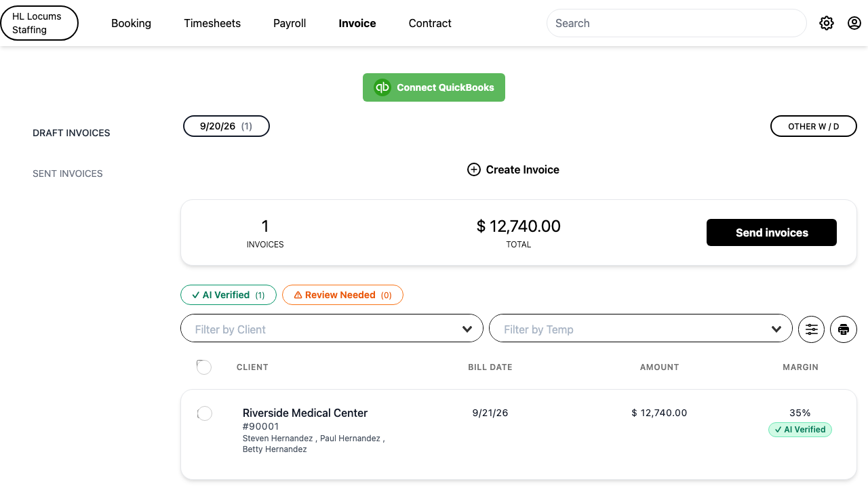Go to the Booking tab
Screen dimensions: 868x488
(x=131, y=23)
